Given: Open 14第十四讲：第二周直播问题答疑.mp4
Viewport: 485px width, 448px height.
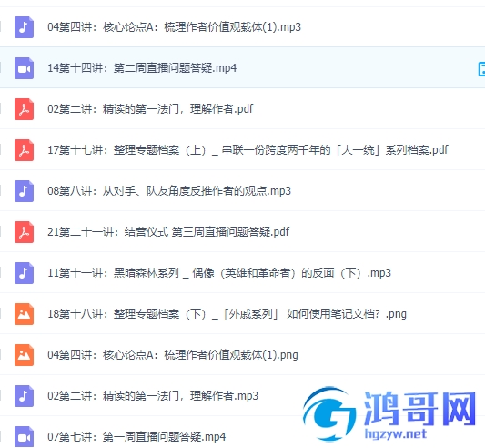Looking at the screenshot, I should [142, 68].
